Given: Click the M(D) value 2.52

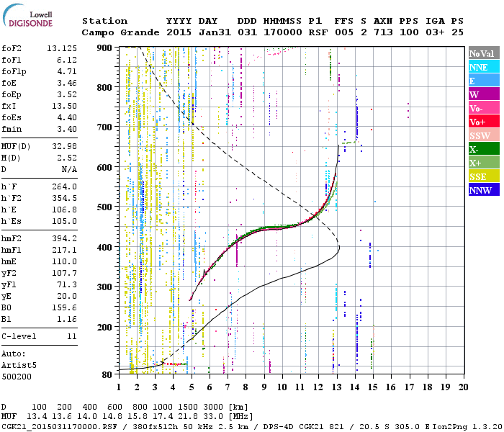Looking at the screenshot, I should click(67, 158).
